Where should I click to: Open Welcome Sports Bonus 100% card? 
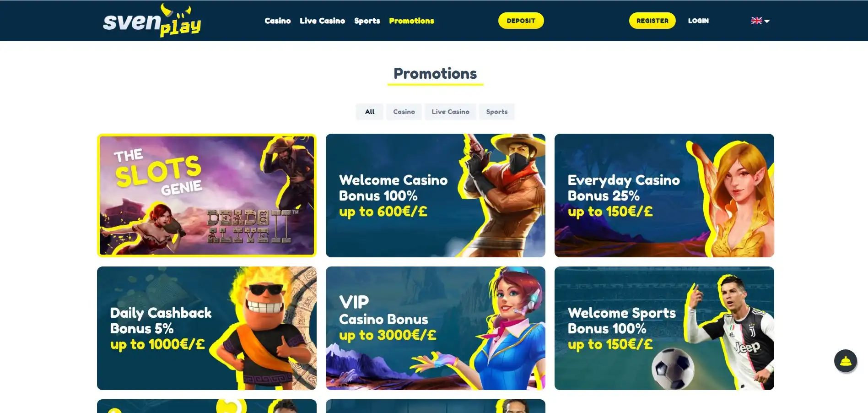pyautogui.click(x=664, y=328)
